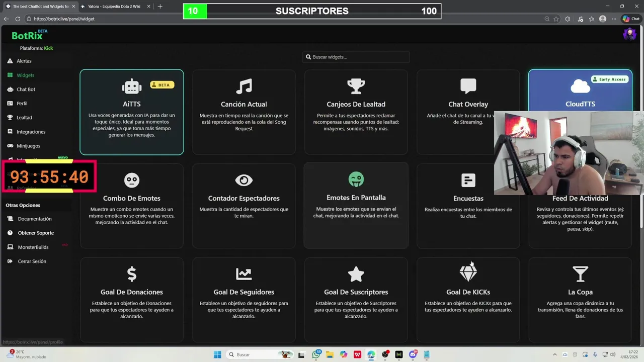The width and height of the screenshot is (644, 362).
Task: Click the Obtener Soporte help icon
Action: click(x=10, y=233)
